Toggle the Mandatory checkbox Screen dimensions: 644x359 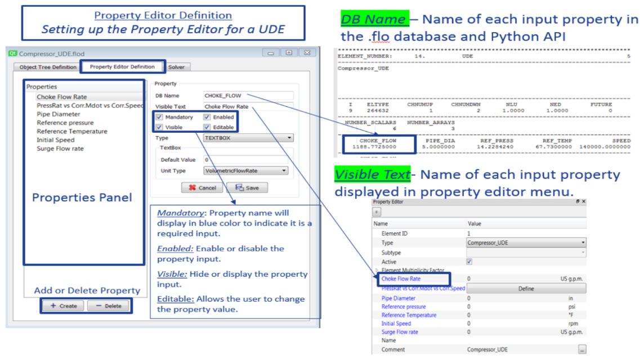click(x=160, y=118)
